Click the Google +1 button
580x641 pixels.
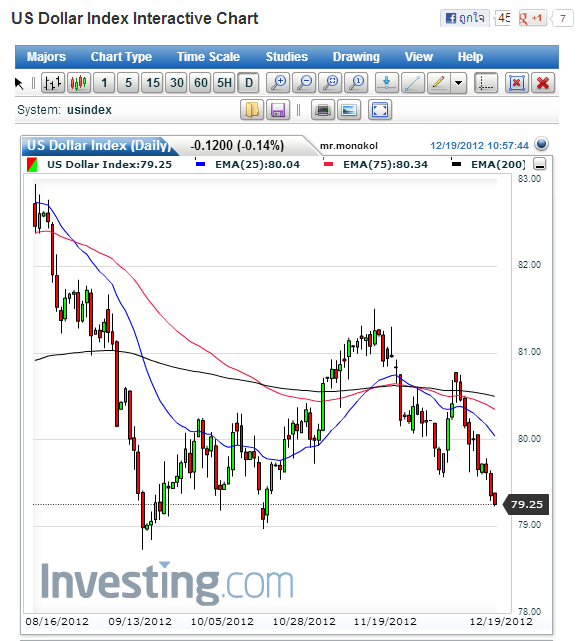pyautogui.click(x=531, y=18)
